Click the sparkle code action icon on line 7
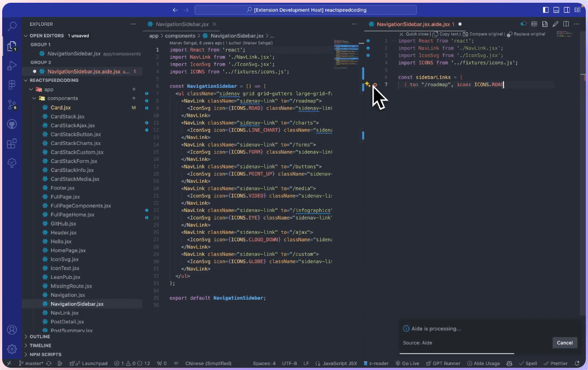Viewport: 588px width, 370px height. coord(367,85)
